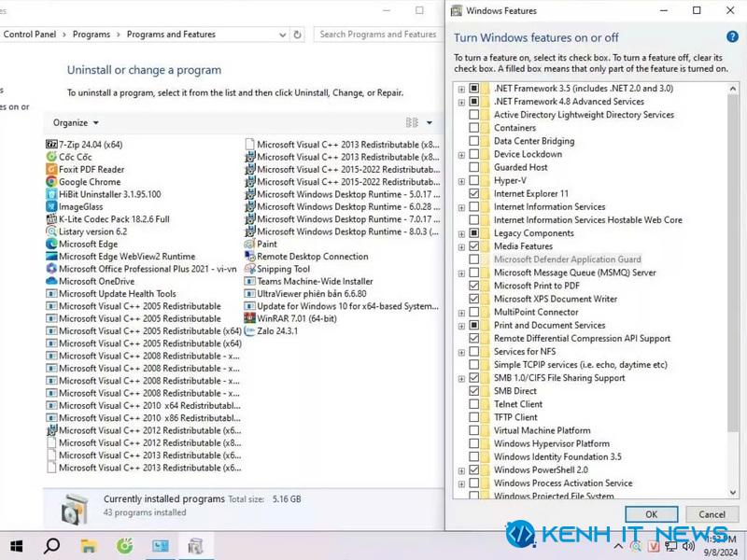
Task: Toggle the SMB Direct checkbox
Action: pos(474,390)
